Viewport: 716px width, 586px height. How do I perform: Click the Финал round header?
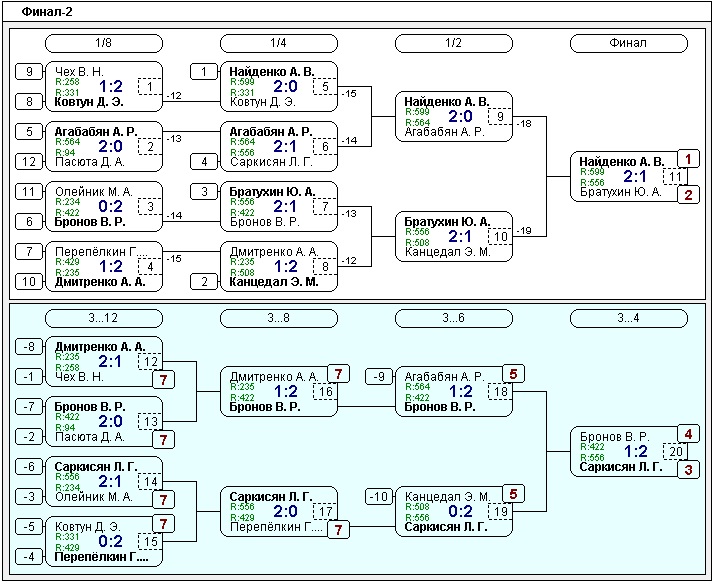click(628, 43)
